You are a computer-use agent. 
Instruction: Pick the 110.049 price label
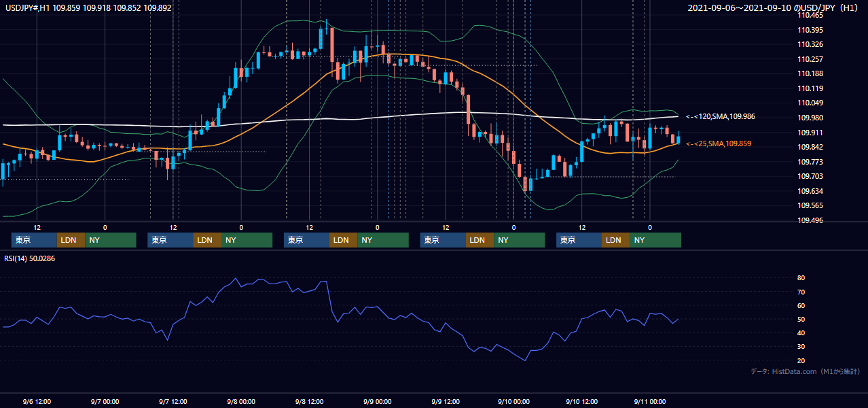(x=810, y=103)
